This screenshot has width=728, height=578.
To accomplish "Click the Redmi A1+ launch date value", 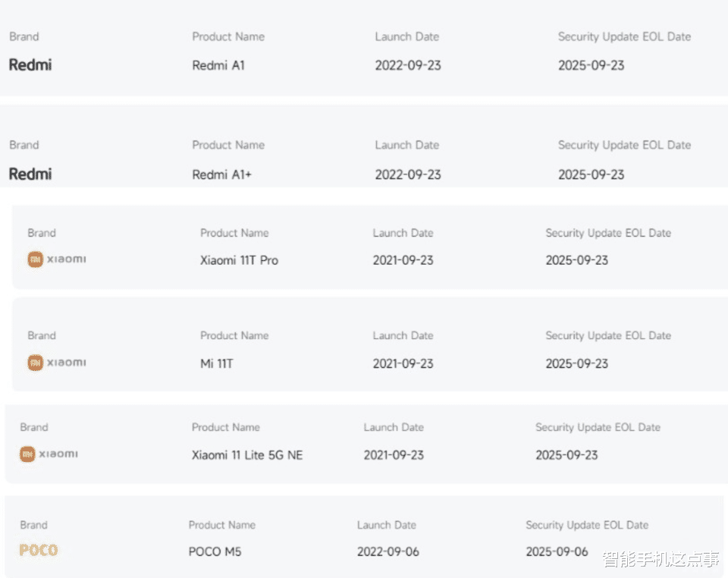I will (x=408, y=175).
